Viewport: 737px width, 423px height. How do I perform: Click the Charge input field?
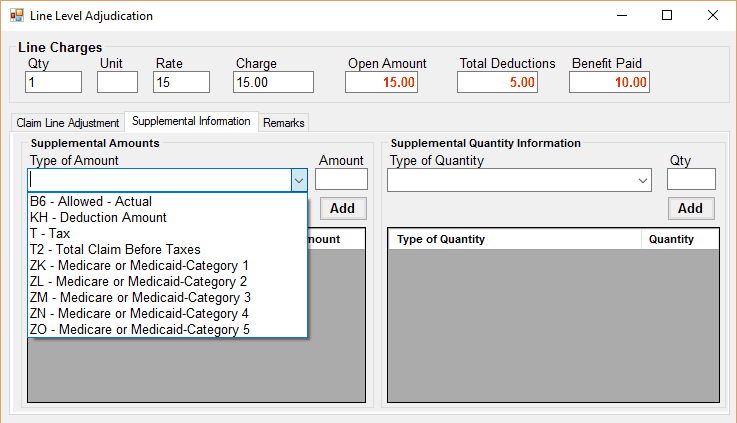[x=273, y=82]
